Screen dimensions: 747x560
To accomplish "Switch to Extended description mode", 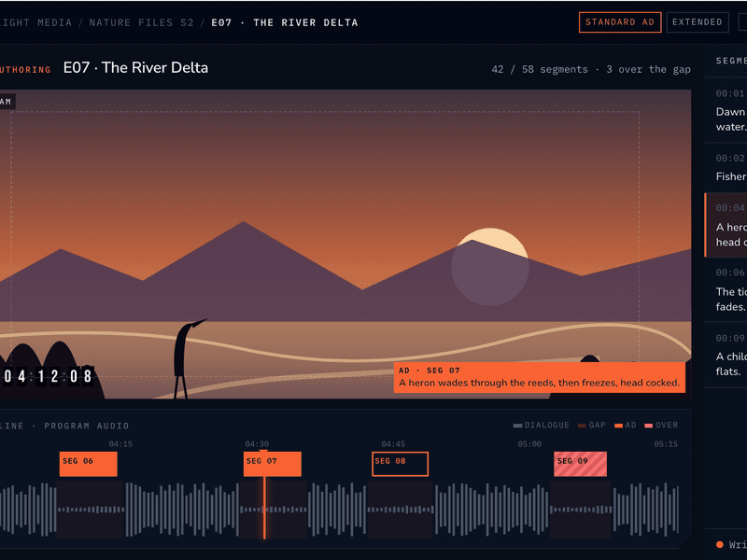I will (x=698, y=22).
